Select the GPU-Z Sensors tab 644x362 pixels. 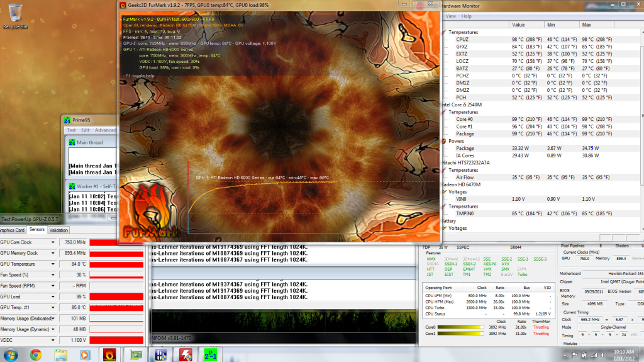pos(37,230)
